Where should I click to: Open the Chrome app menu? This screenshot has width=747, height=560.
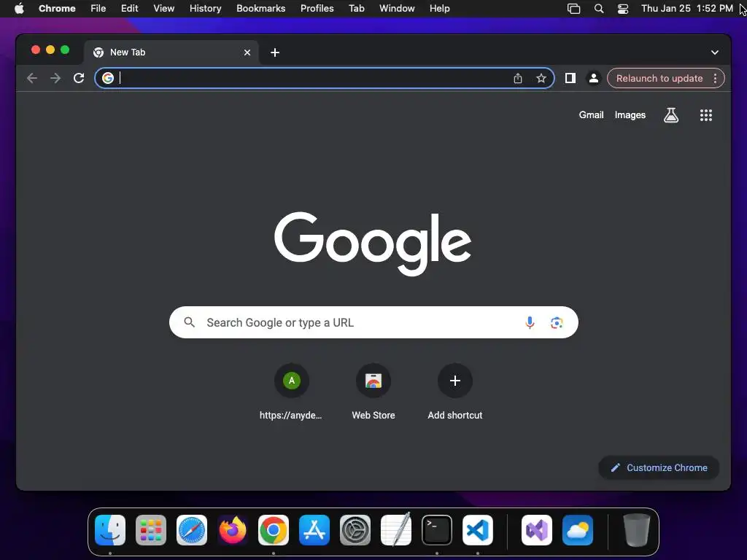pos(57,8)
